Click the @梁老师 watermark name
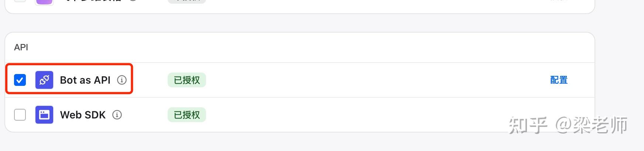644x151 pixels. pyautogui.click(x=591, y=126)
